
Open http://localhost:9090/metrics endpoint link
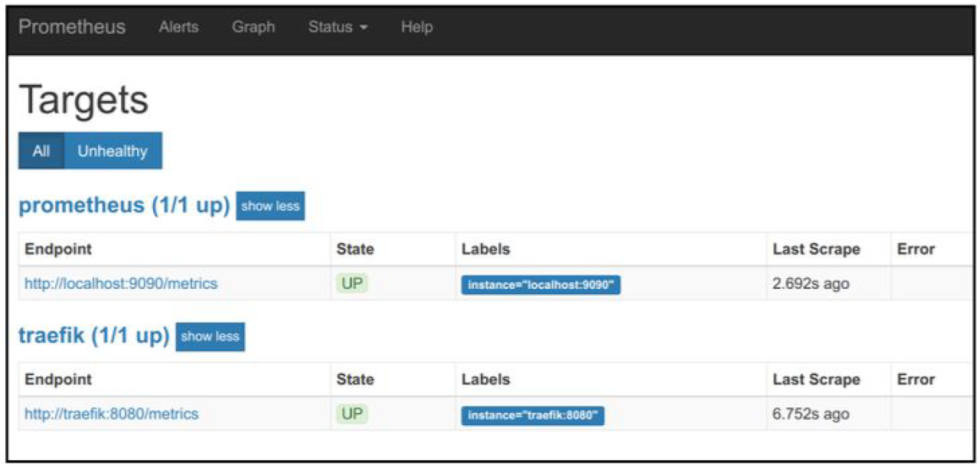point(121,283)
